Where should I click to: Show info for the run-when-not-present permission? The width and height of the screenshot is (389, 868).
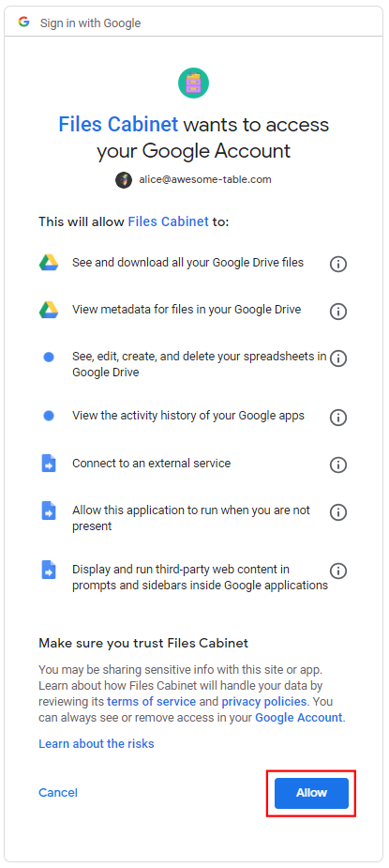[338, 512]
